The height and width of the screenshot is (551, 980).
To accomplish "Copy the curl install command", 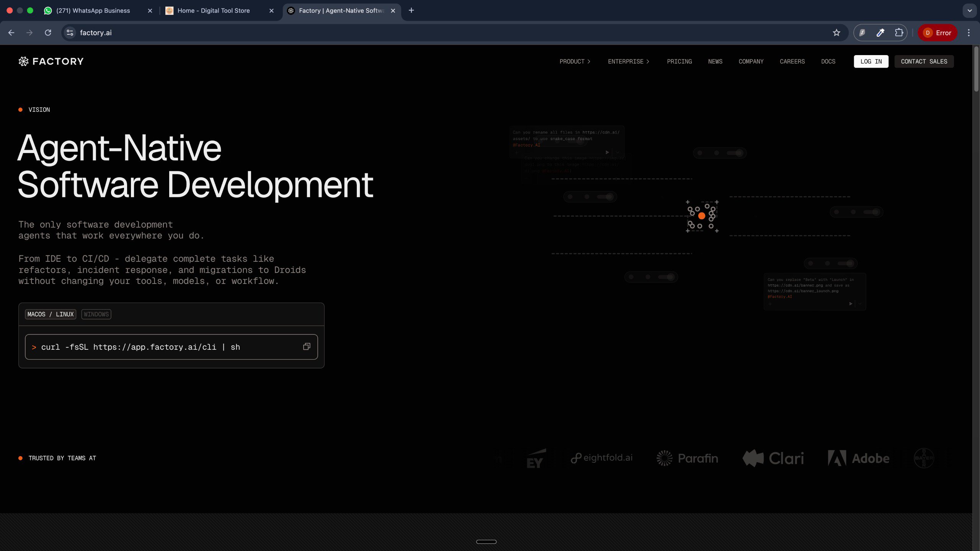I will click(306, 347).
